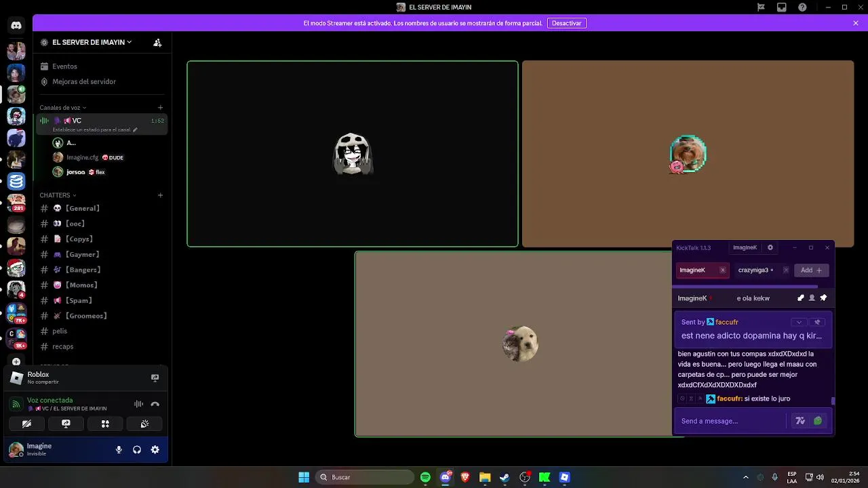Click Add button in KickTalk
Image resolution: width=868 pixels, height=488 pixels.
[811, 270]
